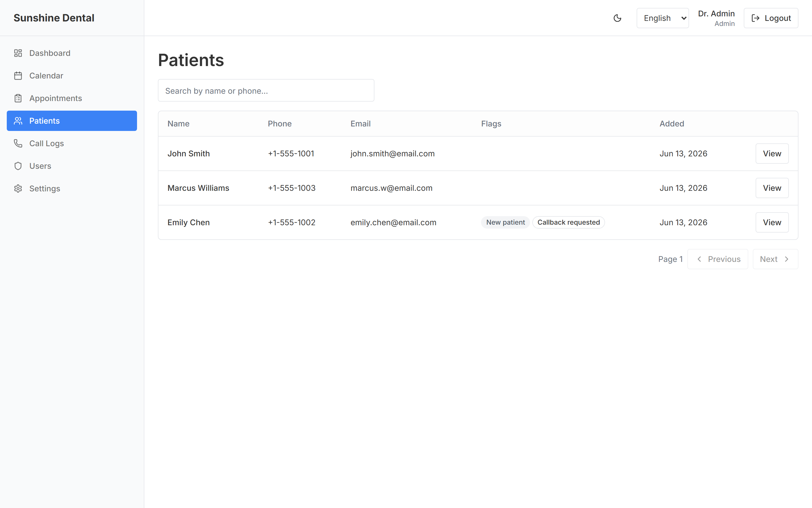This screenshot has height=508, width=812.
Task: Click the Email column header
Action: pos(361,124)
